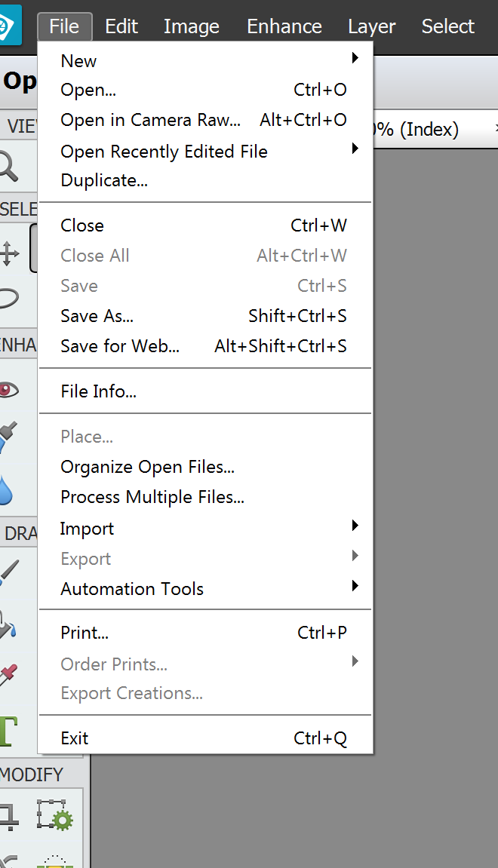Image resolution: width=498 pixels, height=868 pixels.
Task: Select the Paint Bucket tool
Action: [9, 623]
